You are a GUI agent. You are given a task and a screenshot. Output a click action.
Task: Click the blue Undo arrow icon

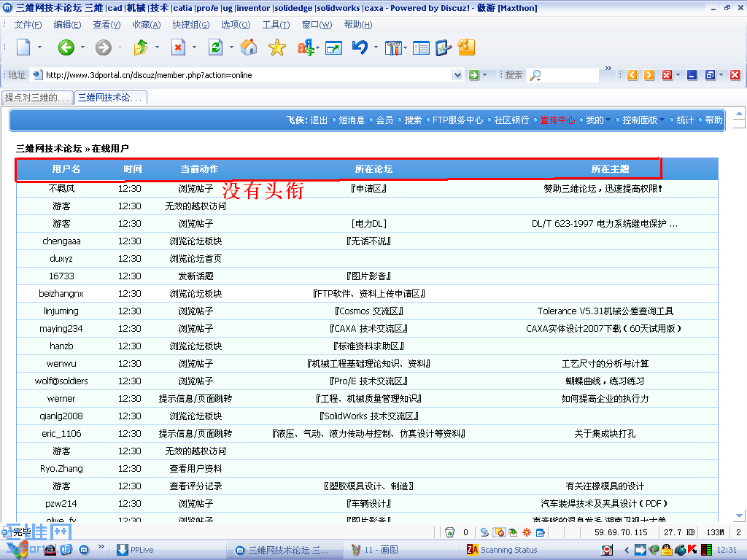pos(360,47)
